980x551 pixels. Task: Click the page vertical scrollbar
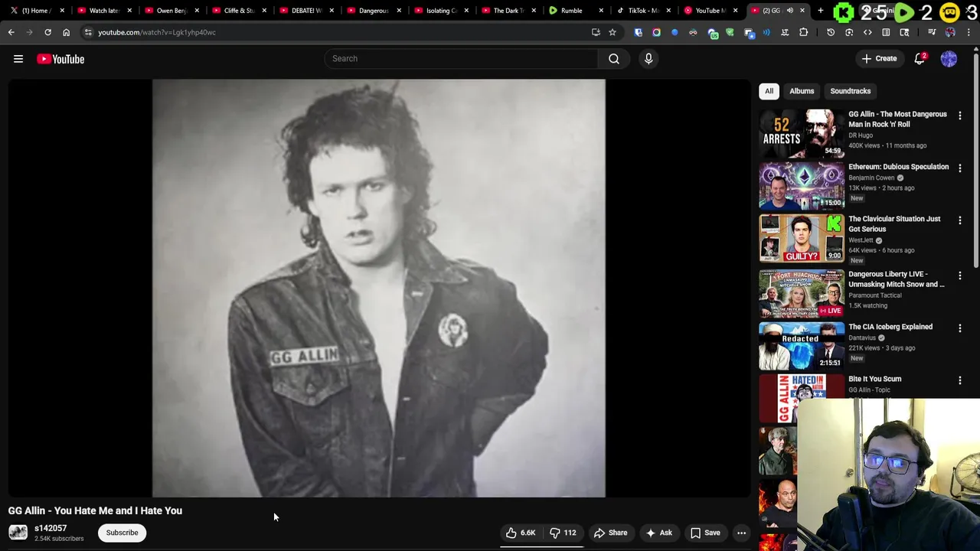(x=976, y=161)
